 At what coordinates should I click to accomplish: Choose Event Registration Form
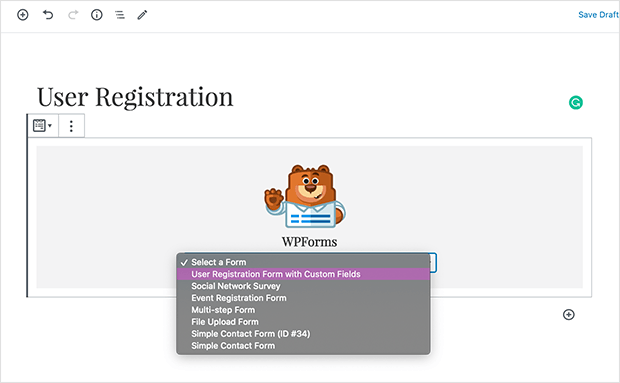[x=303, y=298]
